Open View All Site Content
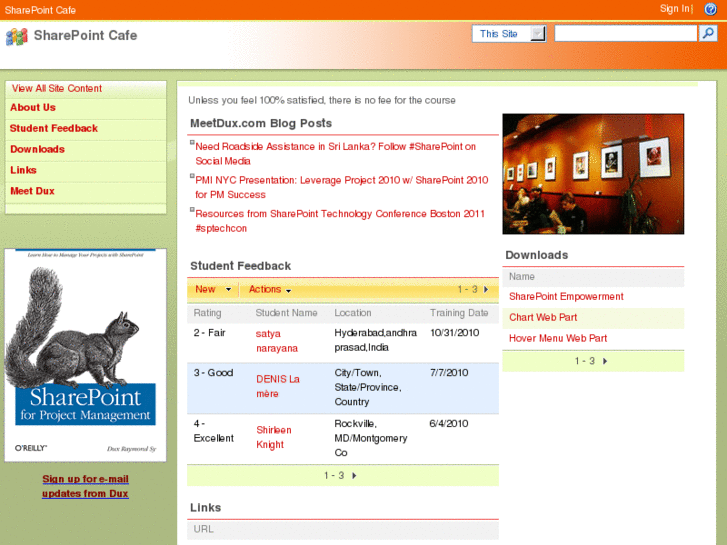Image resolution: width=727 pixels, height=545 pixels. point(57,88)
